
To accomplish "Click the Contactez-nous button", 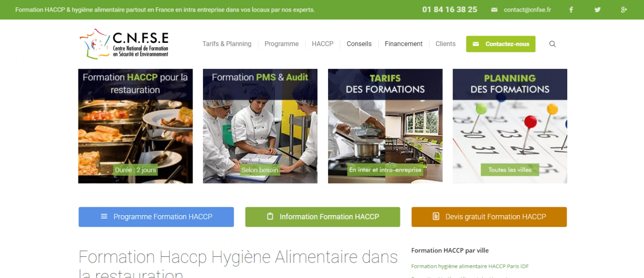I will (x=501, y=44).
